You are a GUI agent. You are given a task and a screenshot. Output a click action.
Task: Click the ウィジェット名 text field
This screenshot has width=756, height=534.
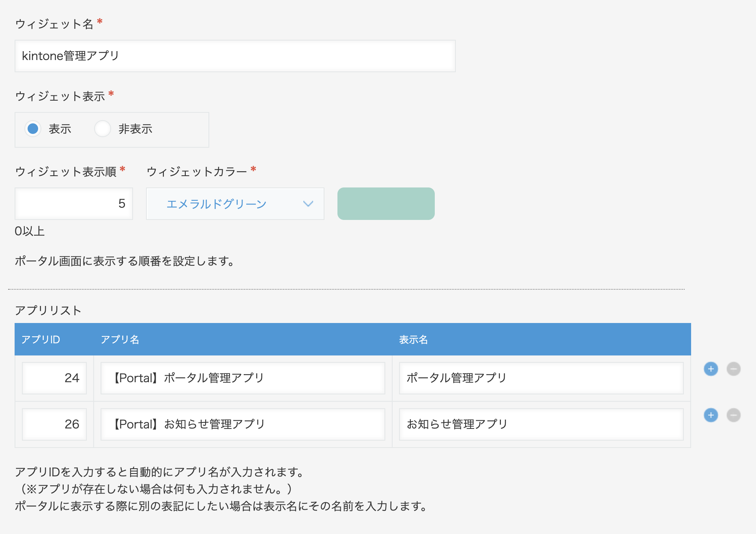click(235, 56)
